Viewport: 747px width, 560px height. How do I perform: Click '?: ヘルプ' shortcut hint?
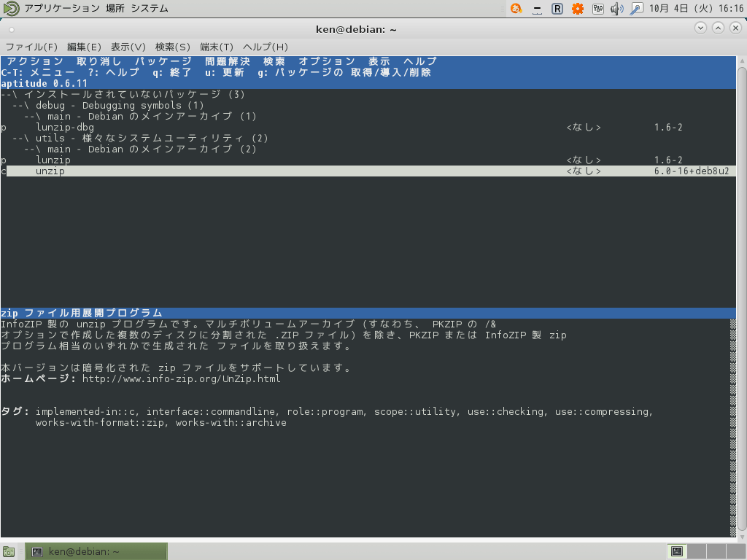(114, 72)
